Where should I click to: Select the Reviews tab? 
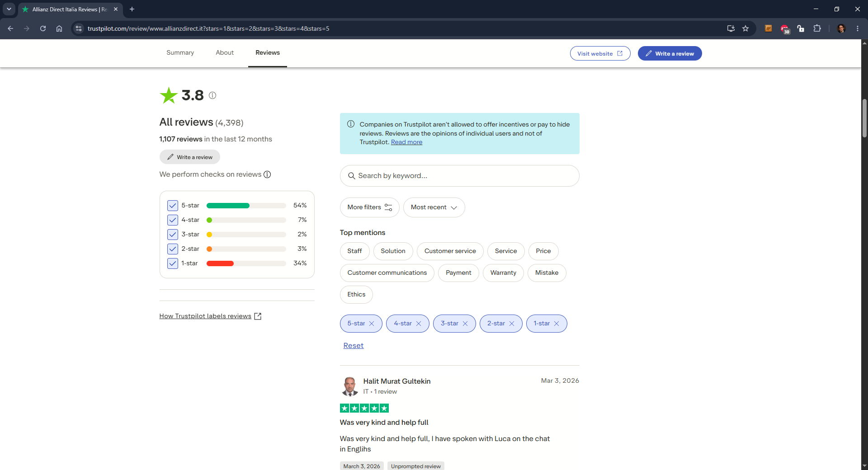[268, 53]
